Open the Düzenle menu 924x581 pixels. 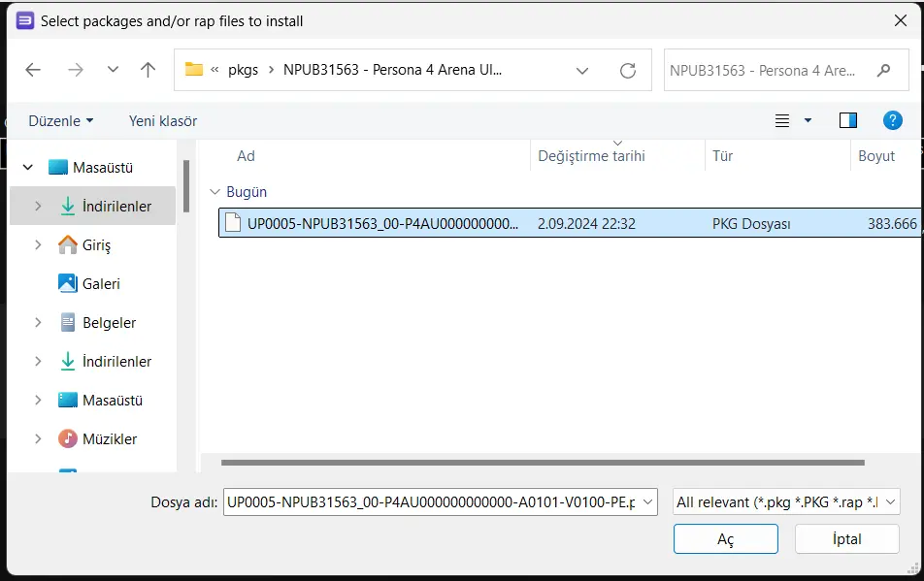click(x=61, y=120)
